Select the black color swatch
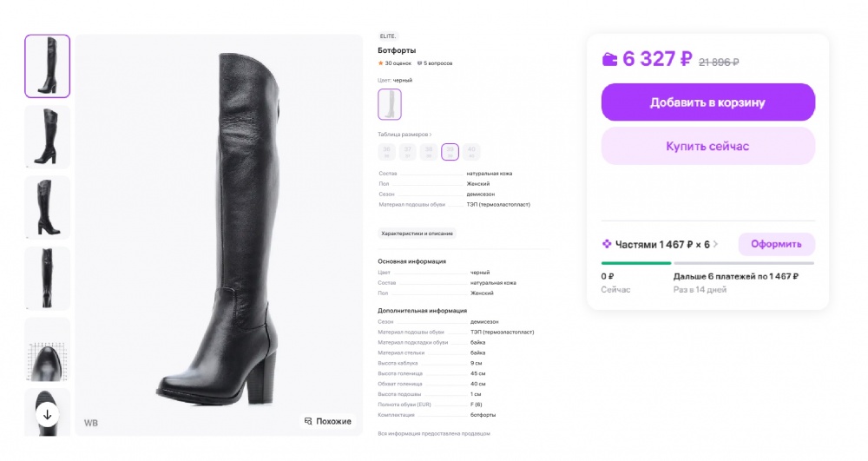868x461 pixels. point(390,104)
